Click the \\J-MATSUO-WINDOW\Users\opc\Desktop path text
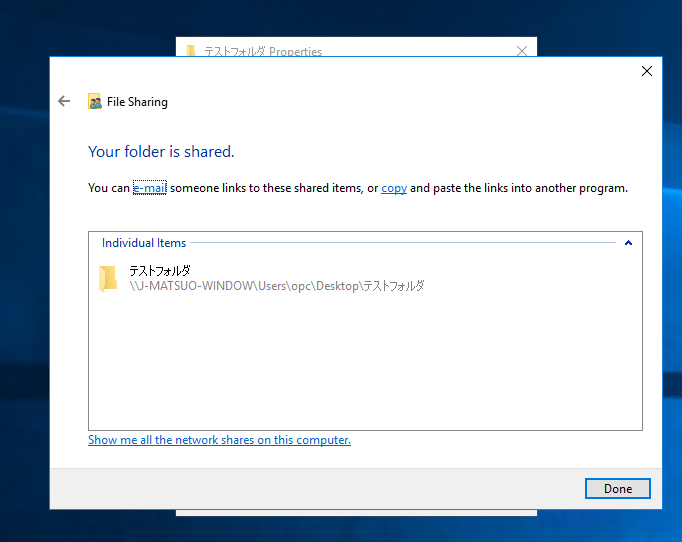Viewport: 682px width, 542px height. [277, 286]
